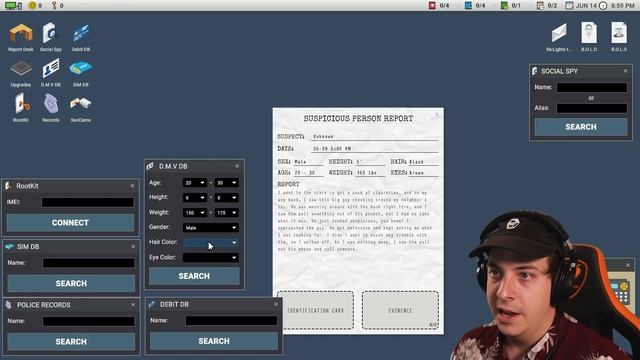
Task: Open maximum height dropdown in D.M.V DB
Action: [227, 198]
